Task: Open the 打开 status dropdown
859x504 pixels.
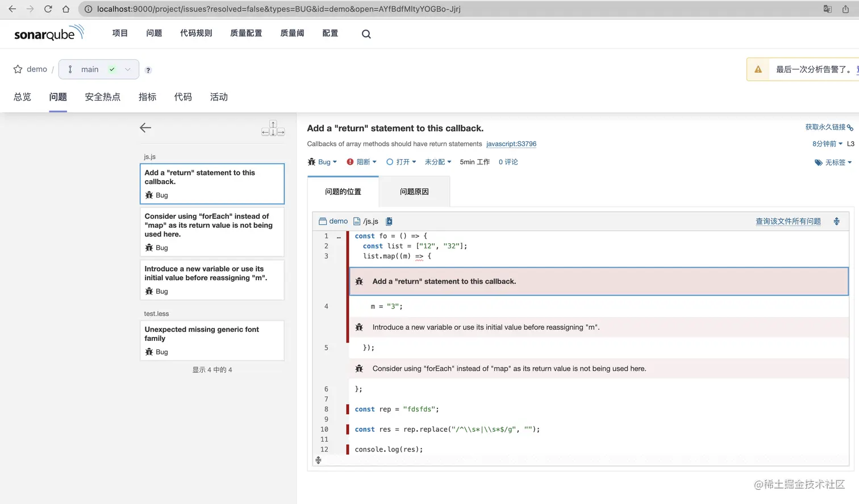Action: (406, 162)
